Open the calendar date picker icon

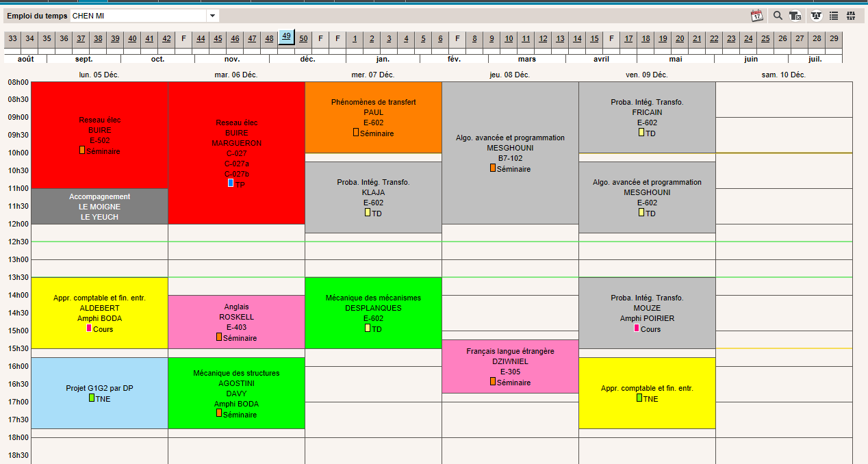pos(756,16)
